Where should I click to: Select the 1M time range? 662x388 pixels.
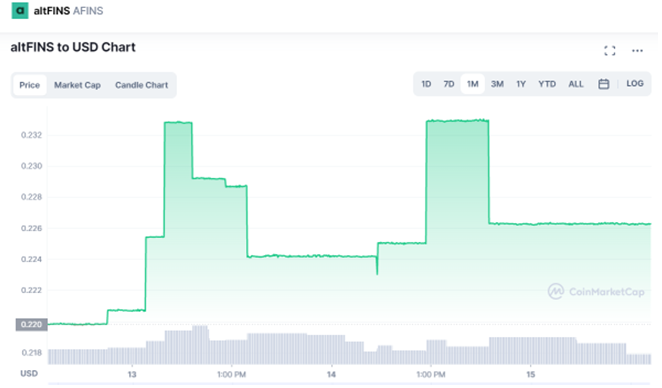coord(472,84)
